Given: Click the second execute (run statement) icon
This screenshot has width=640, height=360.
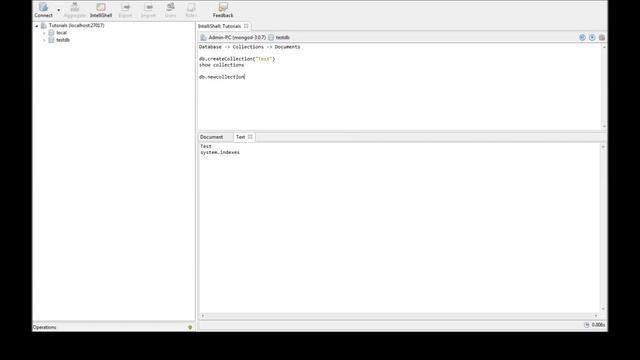Looking at the screenshot, I should coord(592,38).
